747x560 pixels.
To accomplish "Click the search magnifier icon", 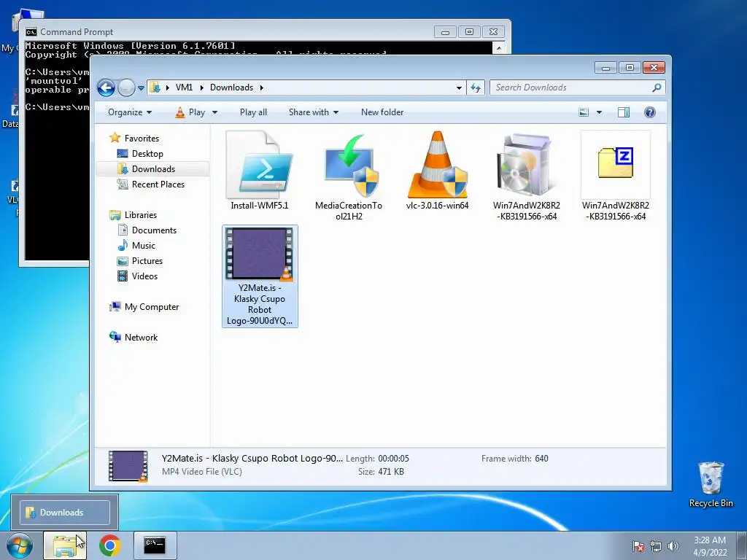I will pyautogui.click(x=657, y=87).
